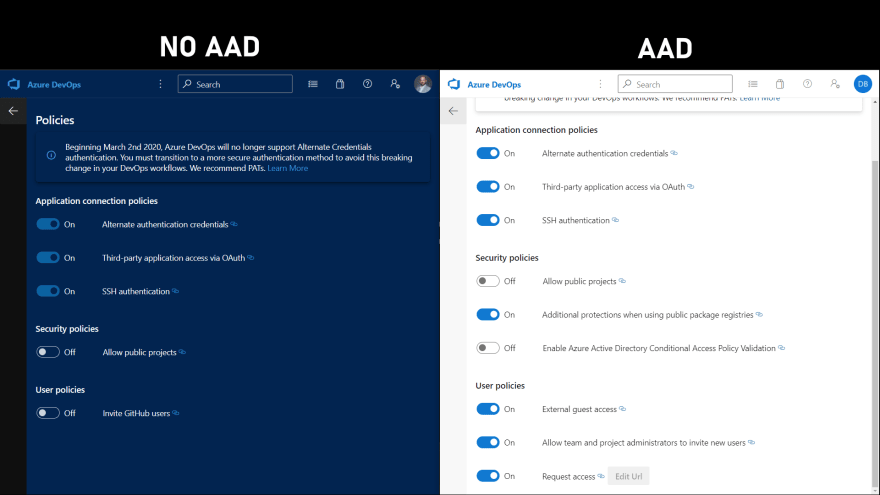Toggle Alternate authentication credentials in AAD panel
880x495 pixels.
(488, 153)
